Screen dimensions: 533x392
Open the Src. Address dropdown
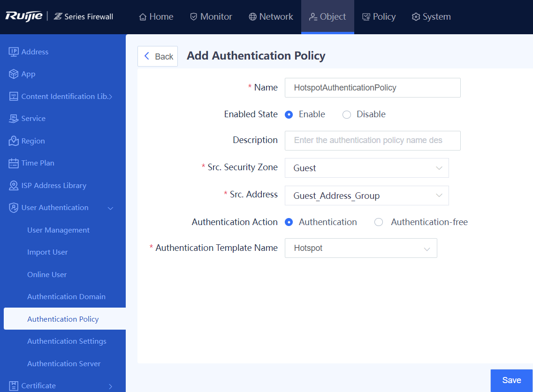point(367,196)
